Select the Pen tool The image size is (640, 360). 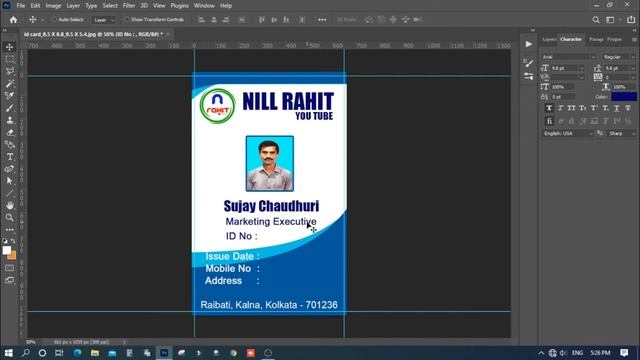[x=9, y=145]
